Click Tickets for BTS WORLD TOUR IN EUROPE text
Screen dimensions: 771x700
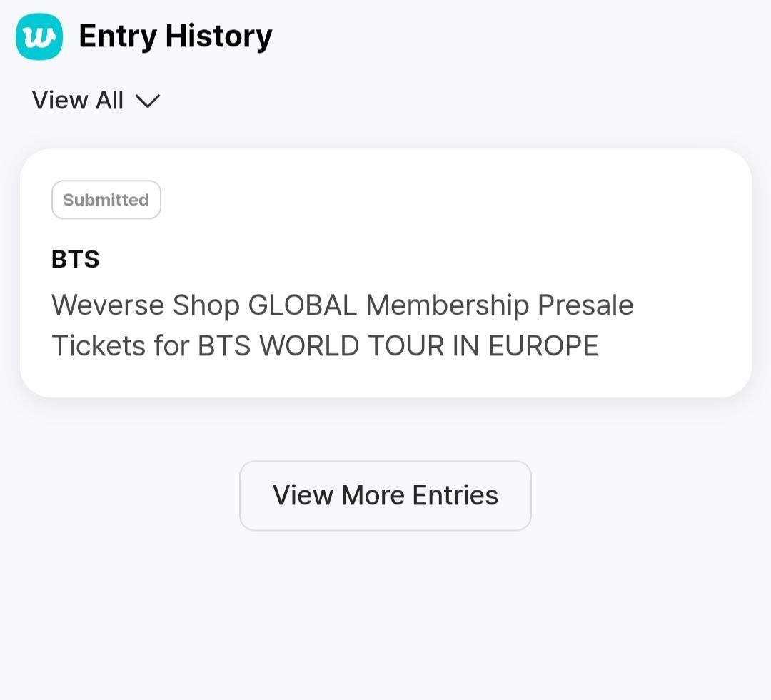pyautogui.click(x=325, y=345)
